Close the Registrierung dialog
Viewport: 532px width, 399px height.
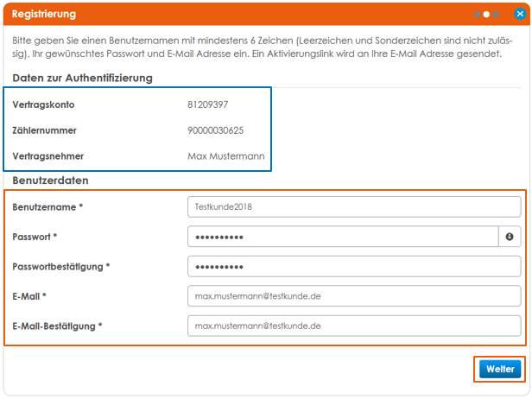point(520,14)
